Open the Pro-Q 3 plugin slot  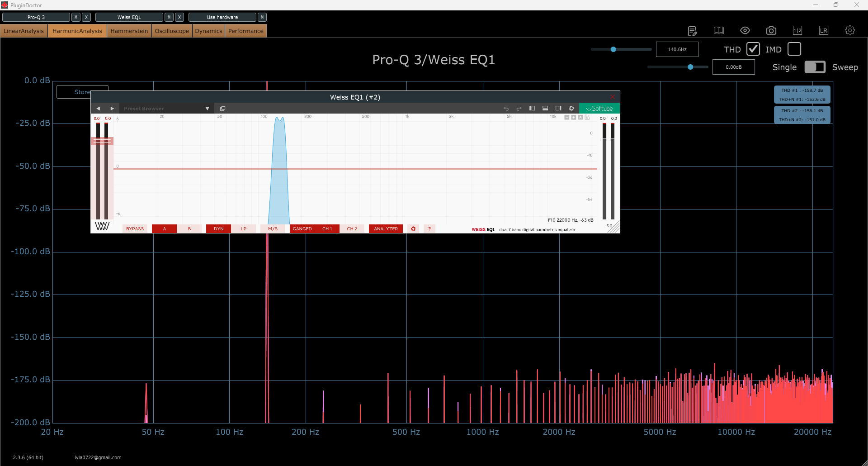click(x=36, y=17)
